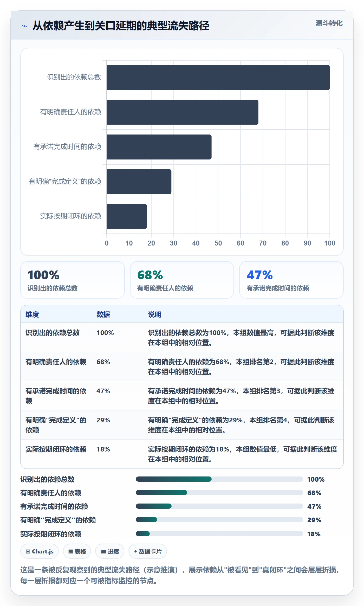The height and width of the screenshot is (606, 364).
Task: Click the 说明 column header
Action: [155, 314]
